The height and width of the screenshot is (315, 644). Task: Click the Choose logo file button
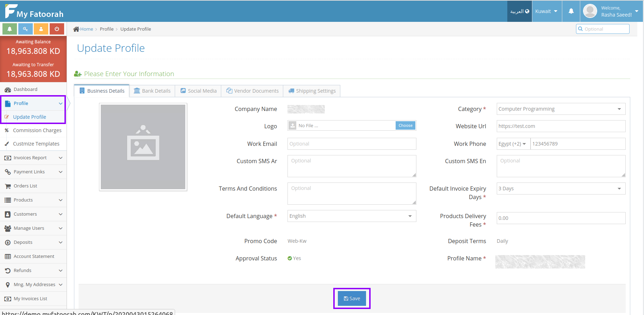[405, 125]
